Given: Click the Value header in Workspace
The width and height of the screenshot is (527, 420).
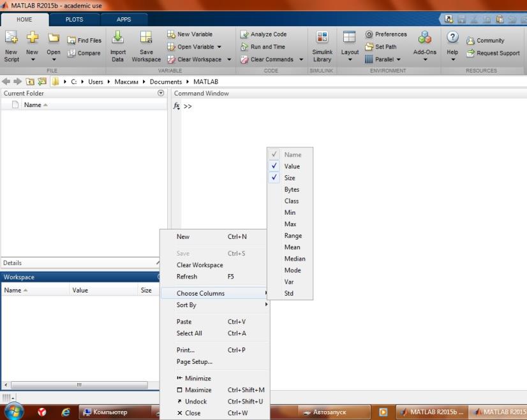Looking at the screenshot, I should point(103,290).
